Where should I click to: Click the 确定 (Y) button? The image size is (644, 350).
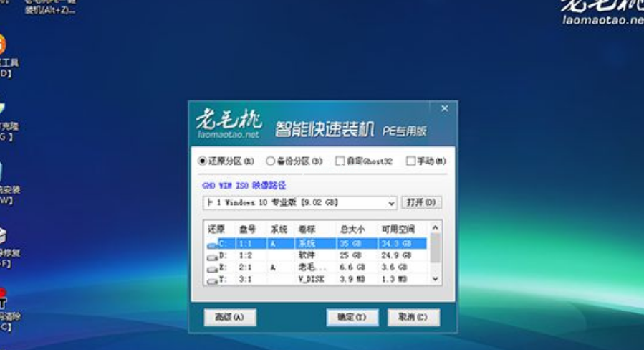(x=352, y=317)
